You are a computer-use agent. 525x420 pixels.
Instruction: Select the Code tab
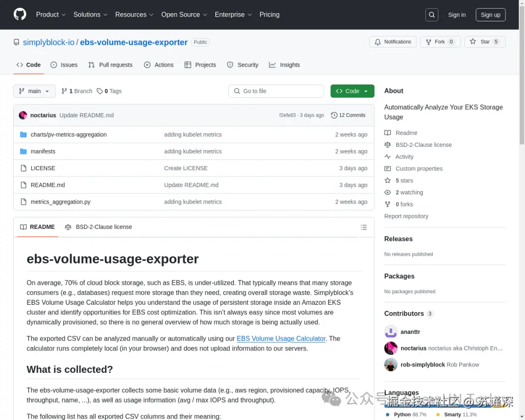pyautogui.click(x=29, y=65)
